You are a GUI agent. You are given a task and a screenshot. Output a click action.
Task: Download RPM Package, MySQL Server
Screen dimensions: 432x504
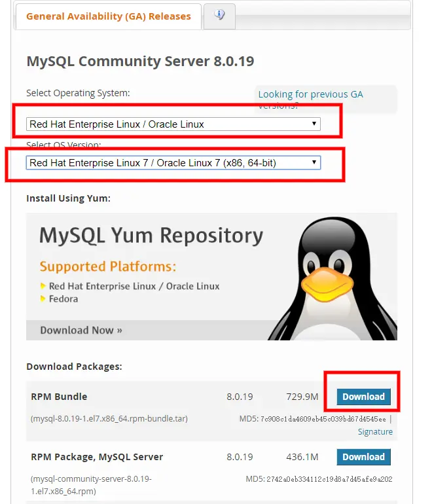(x=363, y=457)
